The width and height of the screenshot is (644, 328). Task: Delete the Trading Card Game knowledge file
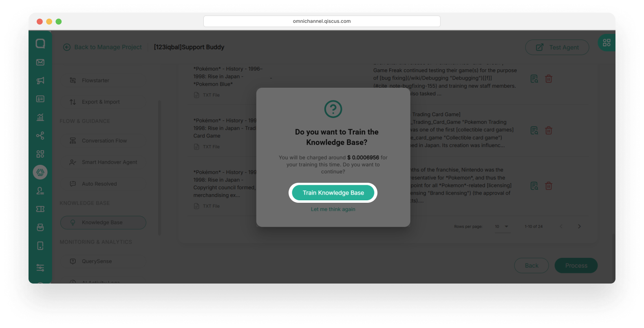(x=549, y=131)
